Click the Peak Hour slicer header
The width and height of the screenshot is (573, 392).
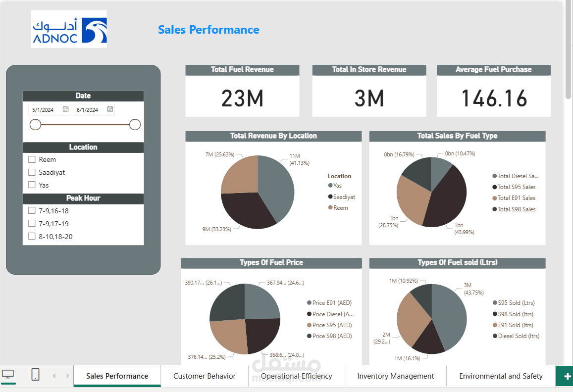click(x=83, y=198)
